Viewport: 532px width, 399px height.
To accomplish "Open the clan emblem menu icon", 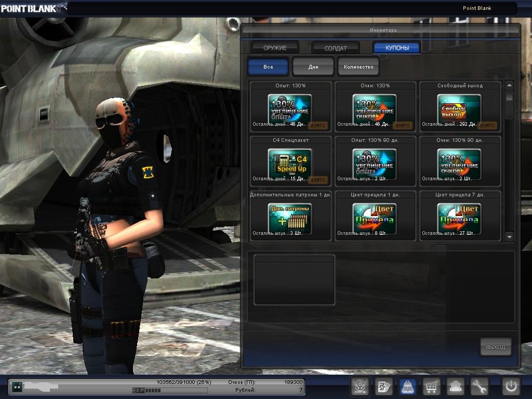I will [359, 387].
